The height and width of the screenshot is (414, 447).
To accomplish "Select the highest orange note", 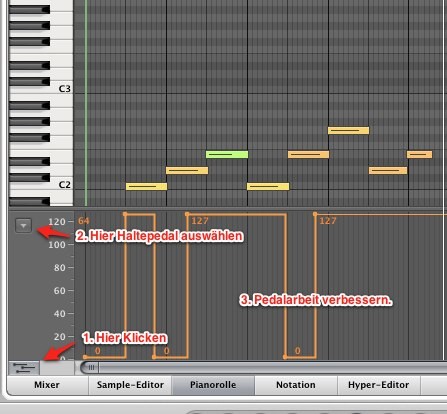I will point(348,130).
